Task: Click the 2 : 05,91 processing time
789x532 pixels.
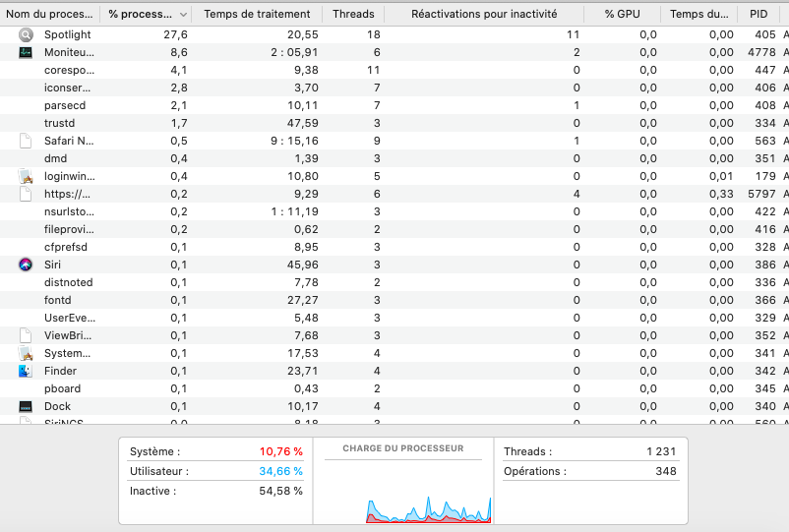Action: pos(294,52)
